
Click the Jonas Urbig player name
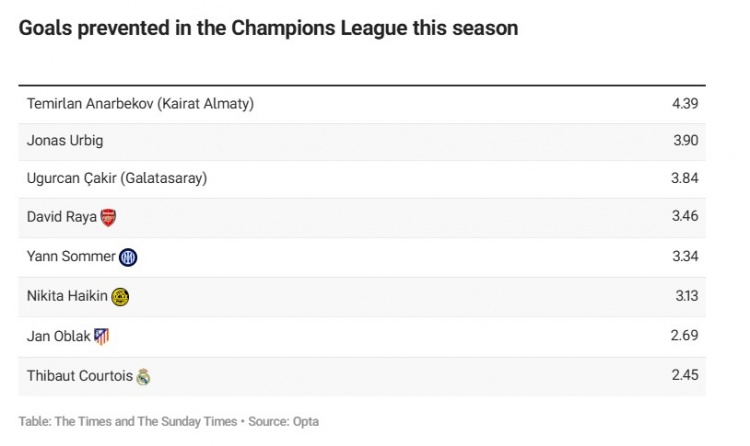(x=65, y=141)
